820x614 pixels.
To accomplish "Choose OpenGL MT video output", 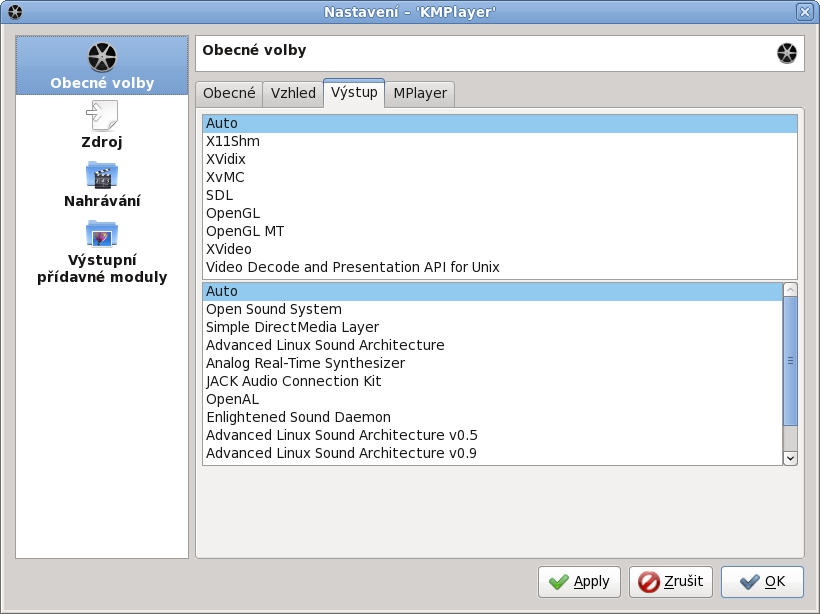I will pos(245,231).
